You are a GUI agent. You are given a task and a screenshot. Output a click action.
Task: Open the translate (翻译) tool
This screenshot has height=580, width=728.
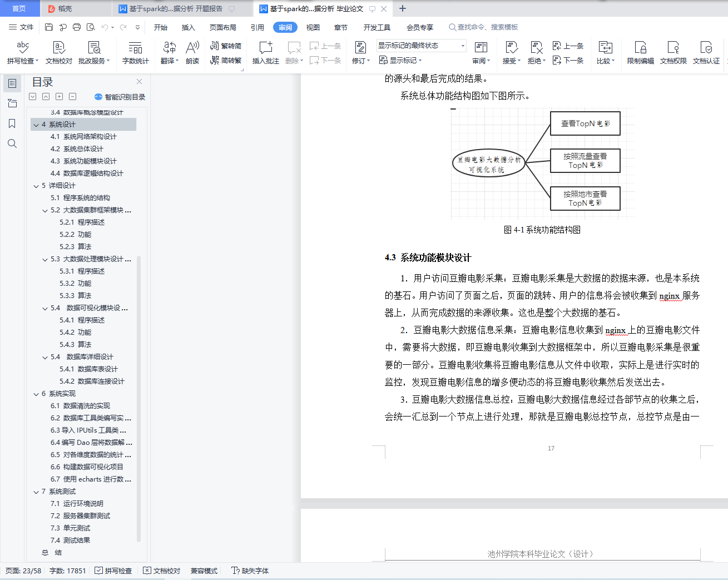coord(169,53)
